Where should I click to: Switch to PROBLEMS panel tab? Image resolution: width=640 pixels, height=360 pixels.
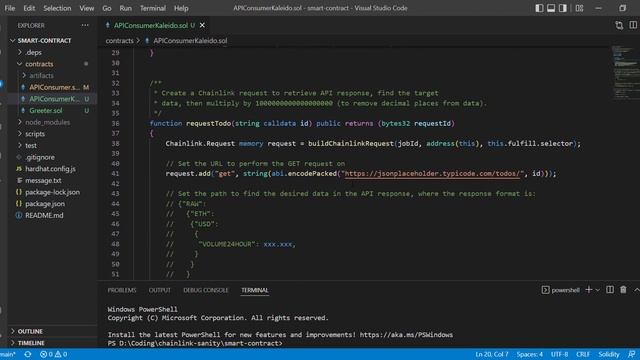[122, 290]
